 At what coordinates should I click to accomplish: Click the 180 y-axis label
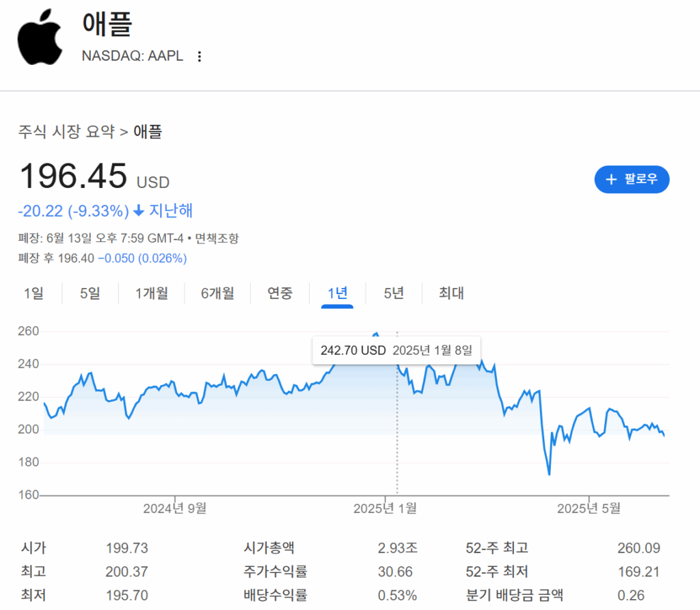[x=28, y=462]
